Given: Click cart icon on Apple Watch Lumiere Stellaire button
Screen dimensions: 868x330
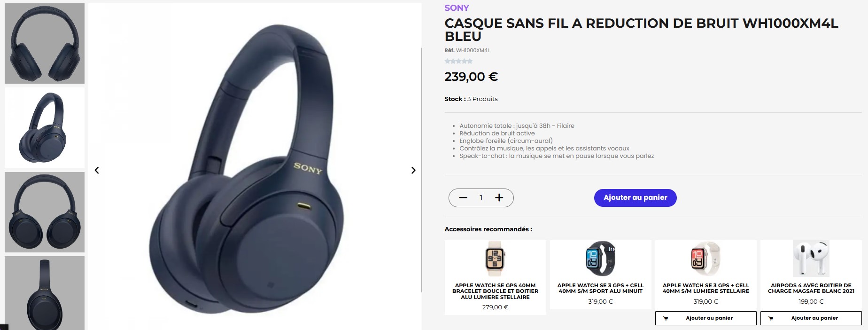Looking at the screenshot, I should (x=666, y=318).
